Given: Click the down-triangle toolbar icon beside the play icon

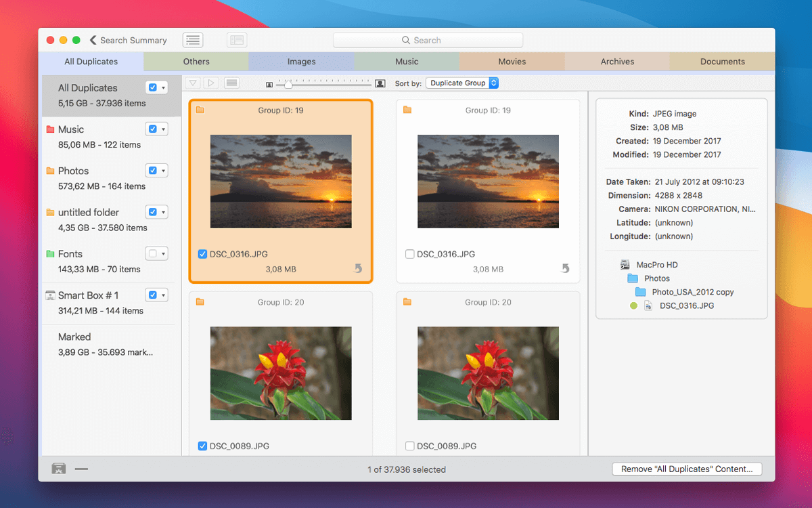Looking at the screenshot, I should 193,83.
